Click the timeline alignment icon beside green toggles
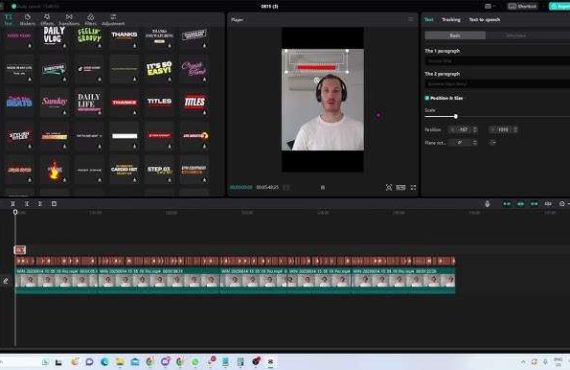The width and height of the screenshot is (570, 370). 548,204
